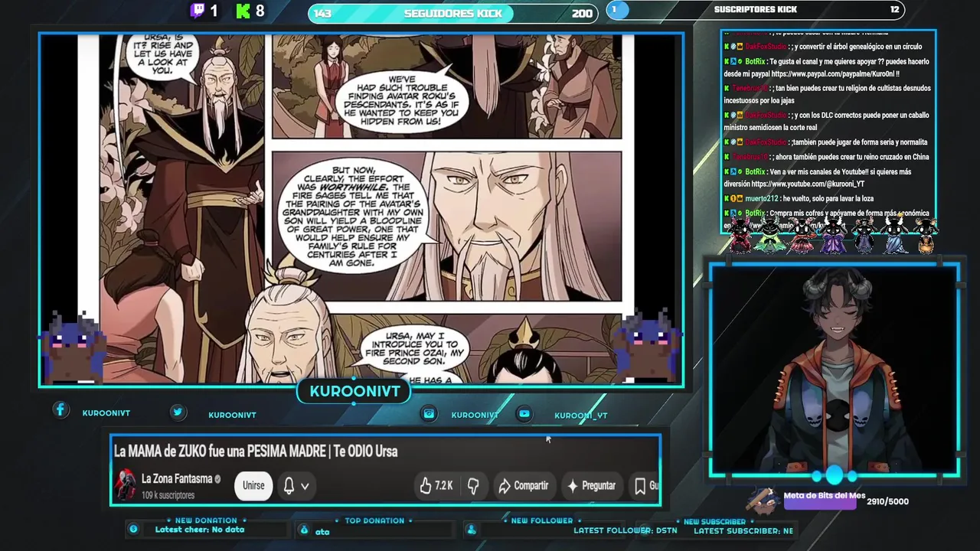Click 'LATEST FOLLOWER: DSTN' text

(626, 530)
